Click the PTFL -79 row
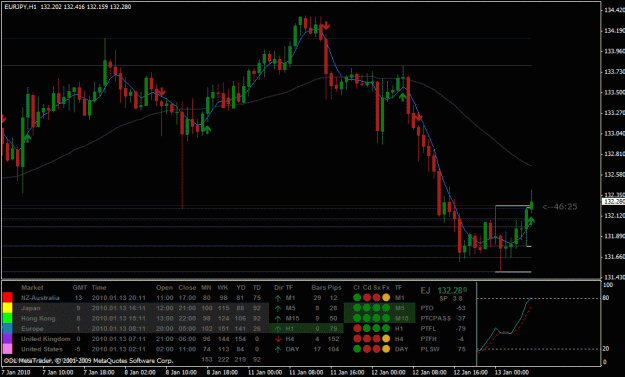 pyautogui.click(x=443, y=329)
